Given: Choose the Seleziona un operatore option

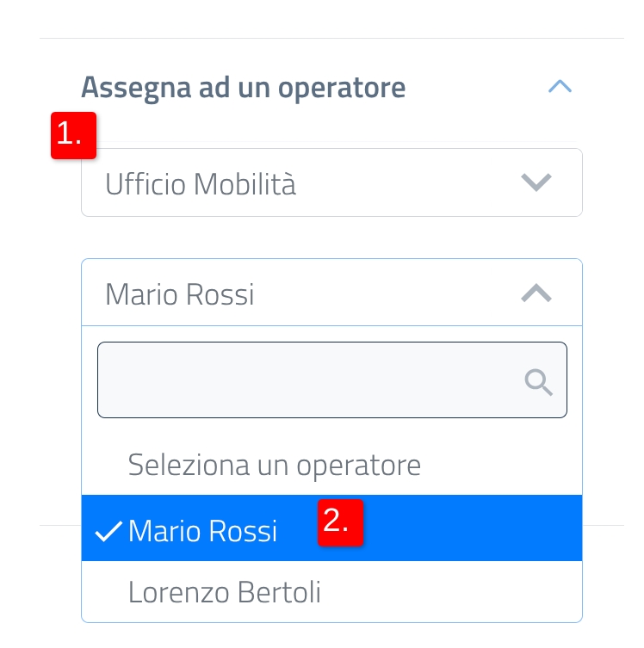Looking at the screenshot, I should point(274,466).
